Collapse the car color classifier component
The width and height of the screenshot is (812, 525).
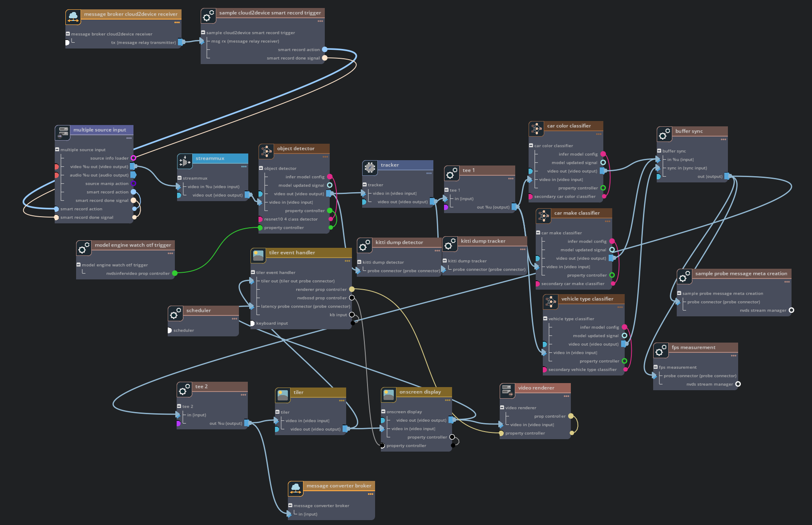click(531, 145)
